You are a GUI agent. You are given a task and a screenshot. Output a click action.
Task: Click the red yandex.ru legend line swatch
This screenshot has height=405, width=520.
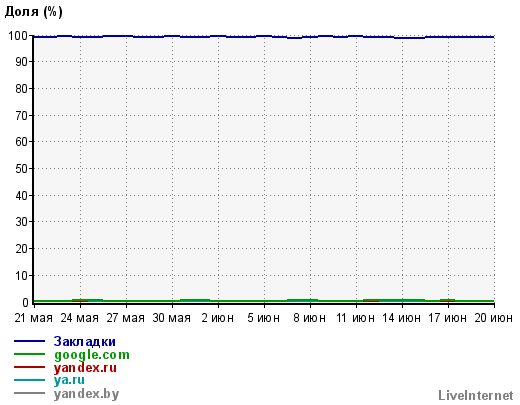pyautogui.click(x=29, y=367)
